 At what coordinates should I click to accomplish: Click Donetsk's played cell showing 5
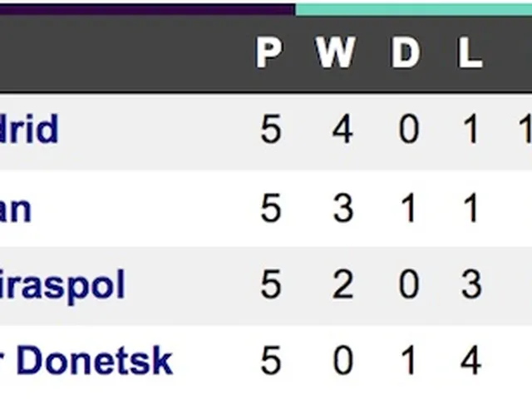coord(270,362)
